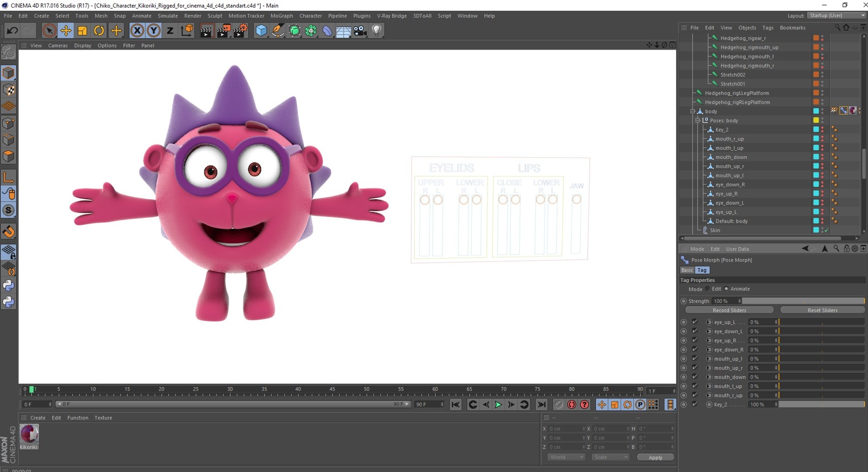Open the spline Pen tool
The height and width of the screenshot is (472, 868).
pos(278,31)
